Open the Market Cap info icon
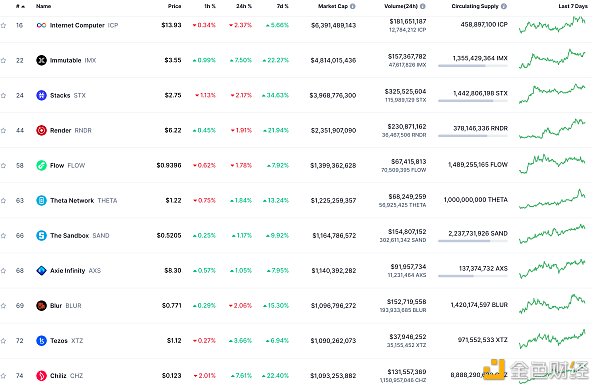 point(352,6)
